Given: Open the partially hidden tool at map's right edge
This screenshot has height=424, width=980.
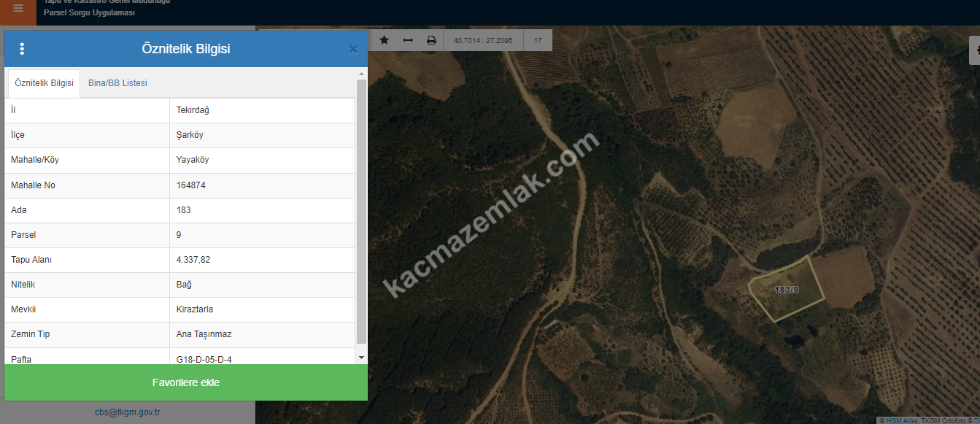Looking at the screenshot, I should 975,51.
